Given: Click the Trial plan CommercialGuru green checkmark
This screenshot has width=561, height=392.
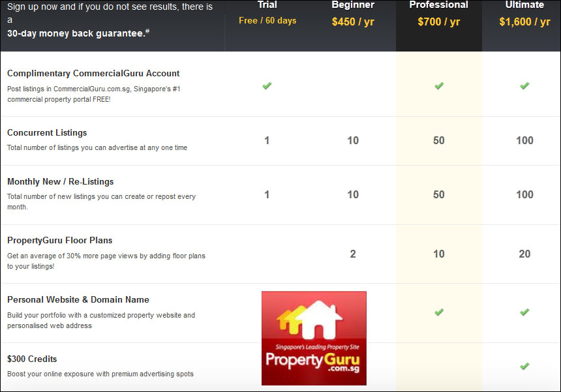Looking at the screenshot, I should [x=267, y=86].
